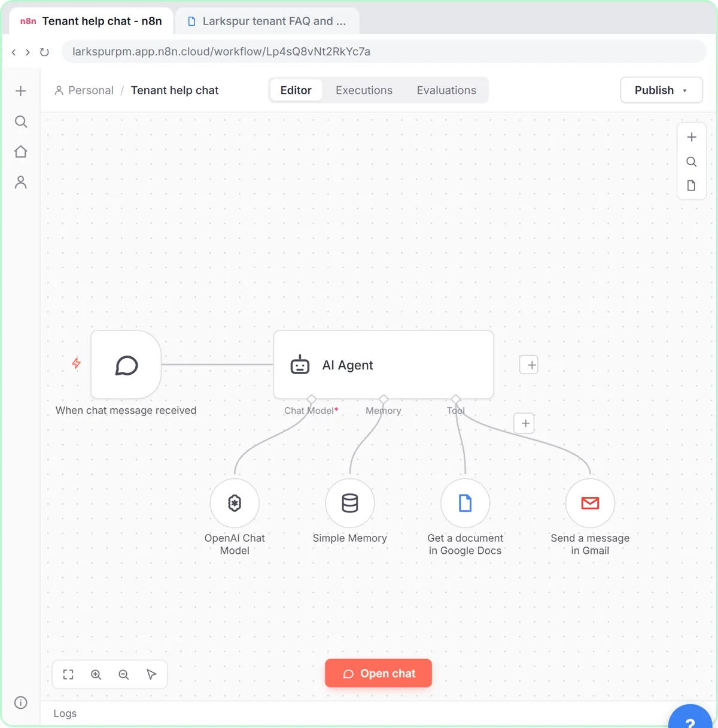This screenshot has height=728, width=718.
Task: Open the Get a document Google Docs node
Action: pos(466,503)
